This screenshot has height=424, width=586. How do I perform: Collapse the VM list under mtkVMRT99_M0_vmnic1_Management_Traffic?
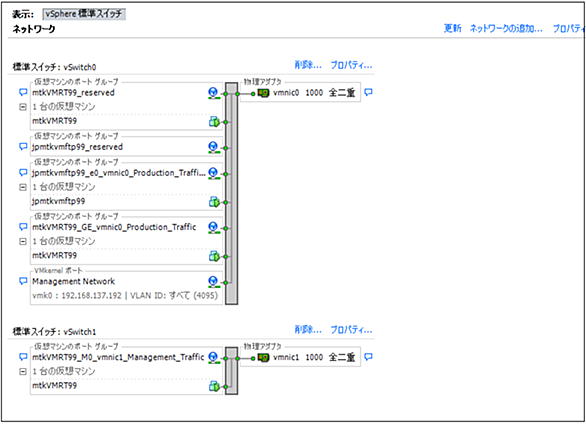click(x=23, y=372)
